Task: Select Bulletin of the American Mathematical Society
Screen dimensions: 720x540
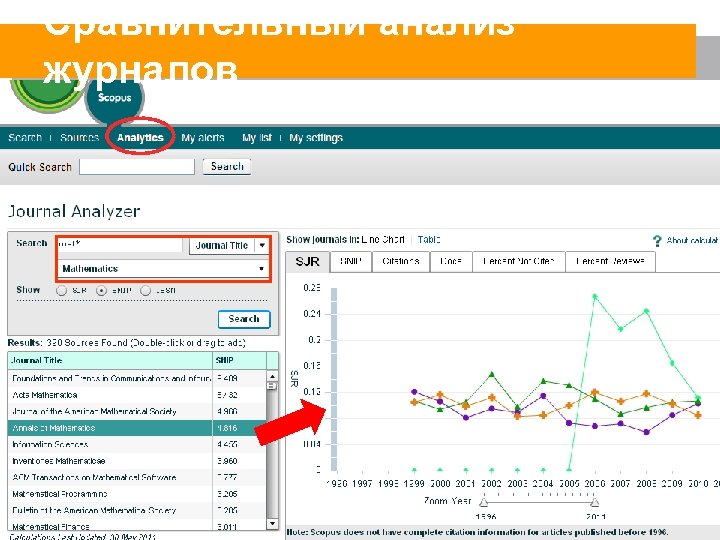Action: [137, 511]
